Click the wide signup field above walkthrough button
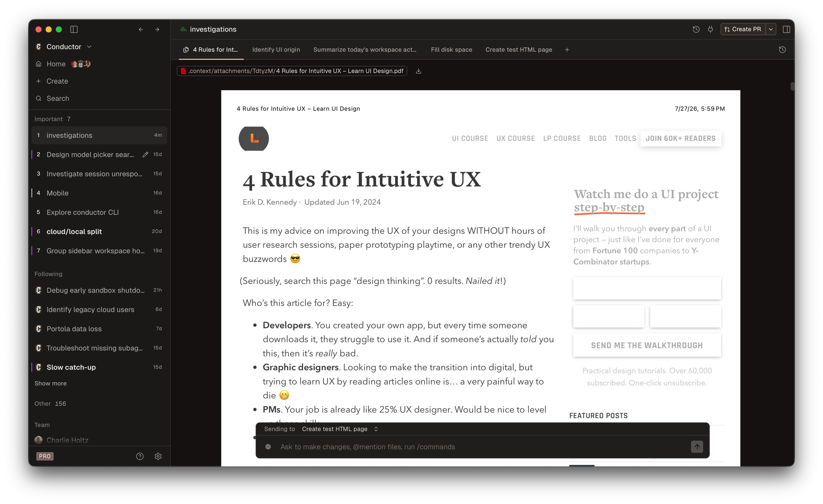Image resolution: width=823 pixels, height=504 pixels. 647,288
